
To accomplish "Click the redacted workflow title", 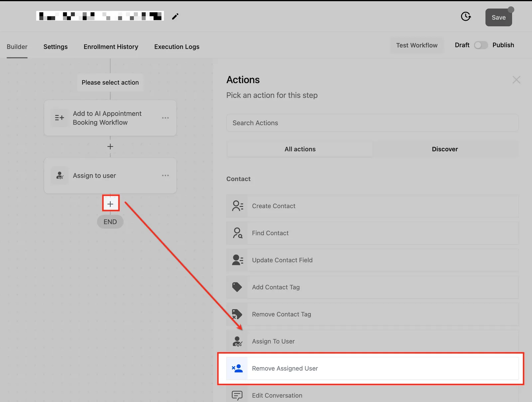I will pos(100,16).
